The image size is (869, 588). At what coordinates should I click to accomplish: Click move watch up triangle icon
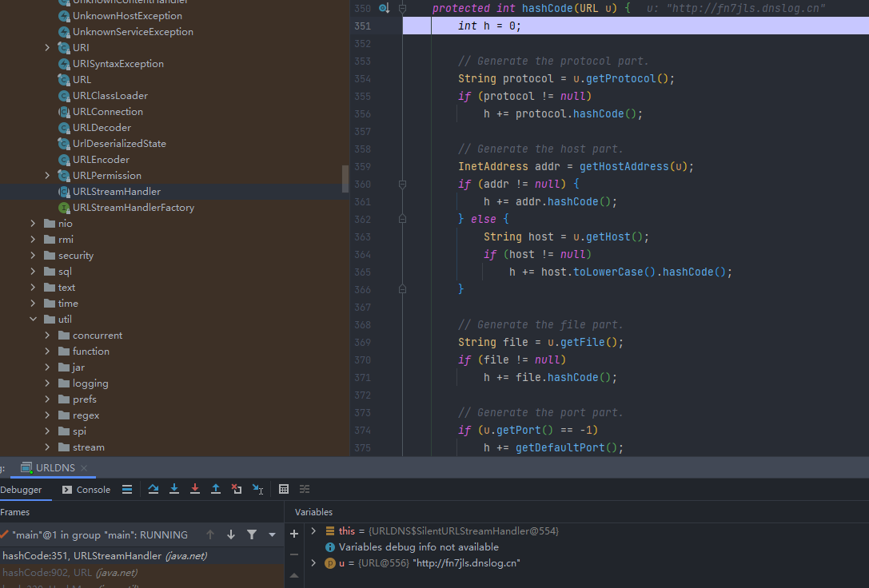(x=294, y=576)
